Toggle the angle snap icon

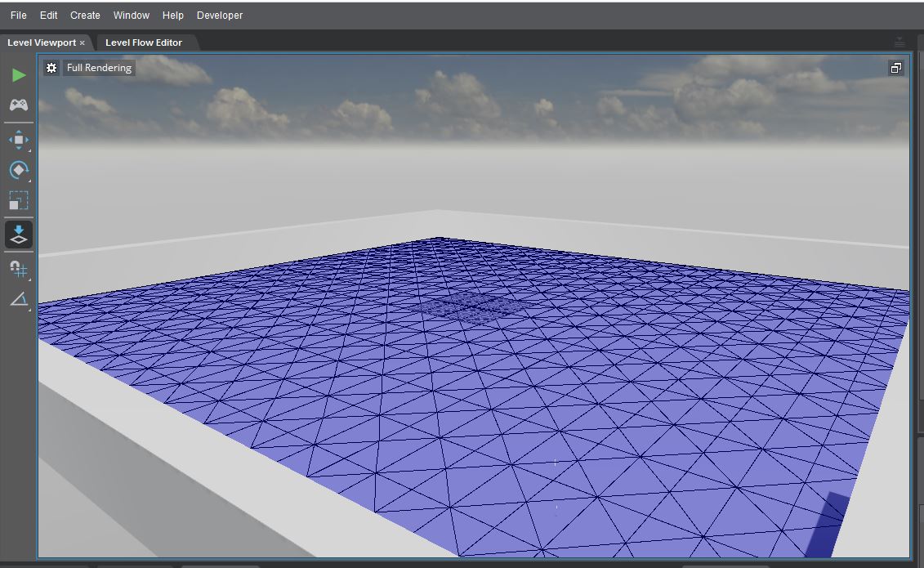(x=18, y=299)
